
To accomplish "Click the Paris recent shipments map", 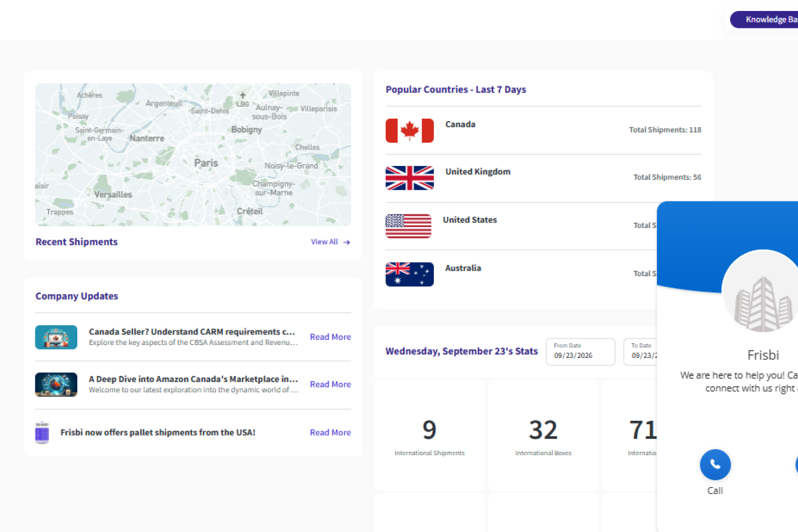I will click(193, 155).
